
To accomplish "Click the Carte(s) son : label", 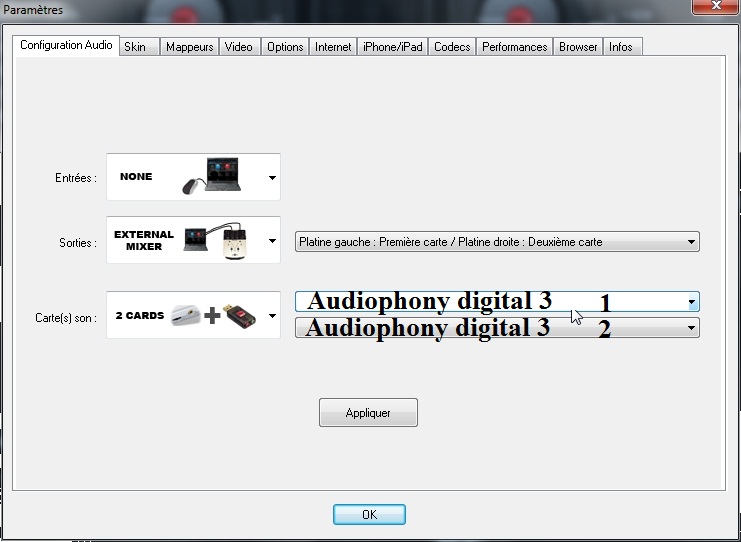I will point(66,318).
